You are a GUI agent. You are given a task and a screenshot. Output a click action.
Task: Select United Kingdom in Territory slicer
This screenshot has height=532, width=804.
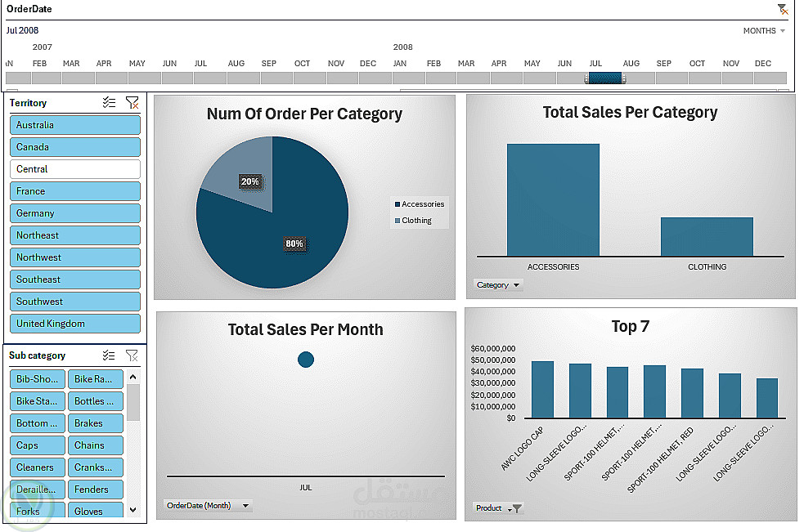tap(75, 324)
